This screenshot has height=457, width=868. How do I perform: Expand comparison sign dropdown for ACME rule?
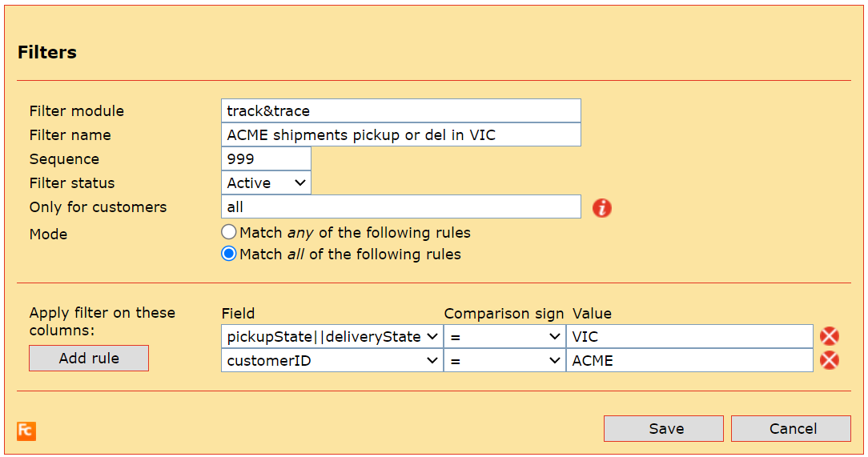click(x=504, y=361)
